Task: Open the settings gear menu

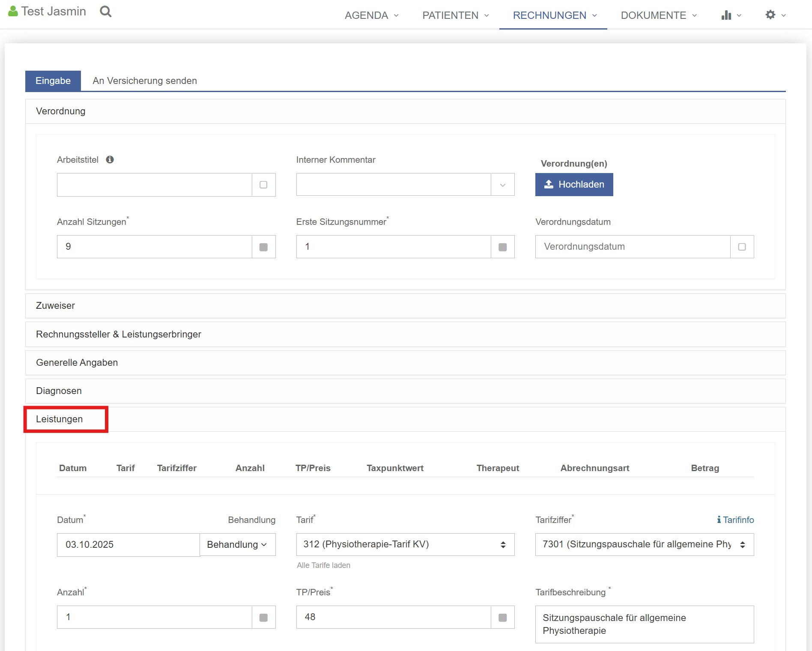Action: (x=775, y=15)
